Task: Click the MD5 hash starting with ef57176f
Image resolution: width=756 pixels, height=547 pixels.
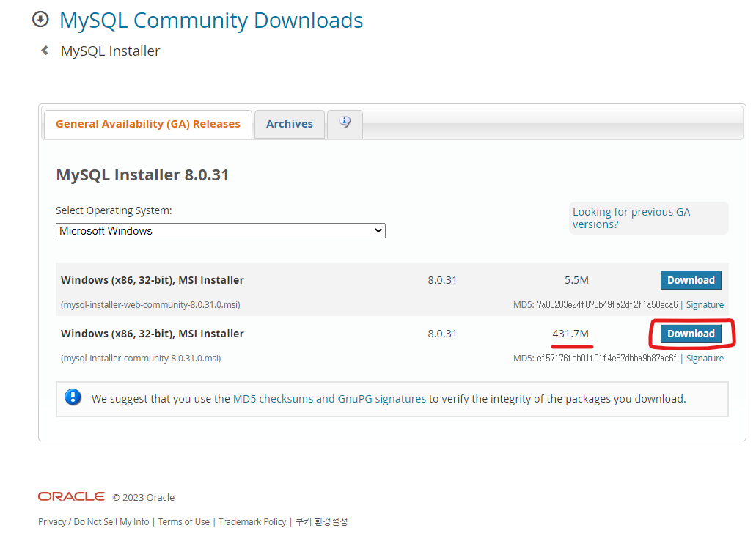Action: click(606, 359)
